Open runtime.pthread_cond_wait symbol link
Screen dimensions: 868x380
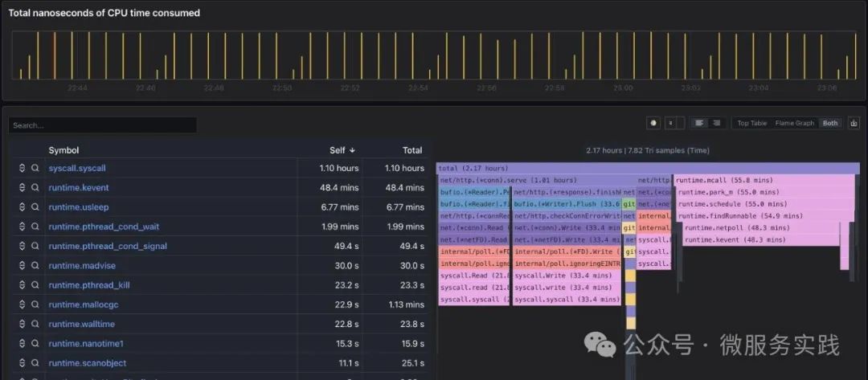point(104,227)
